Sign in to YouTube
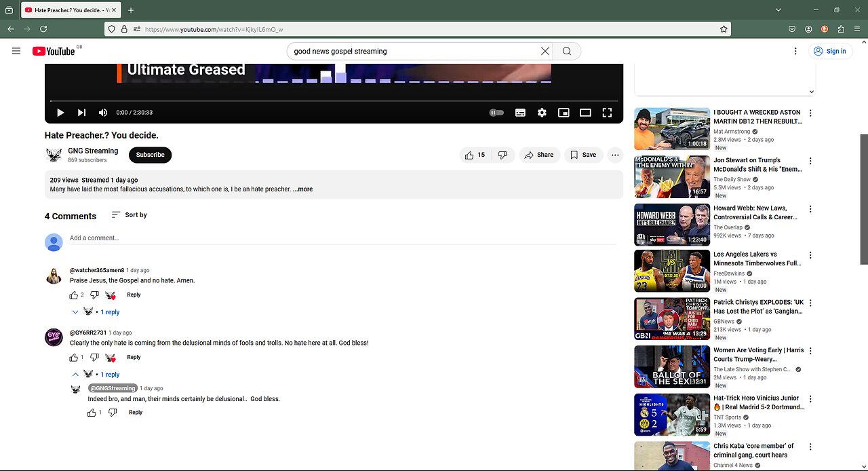868x471 pixels. click(x=830, y=51)
